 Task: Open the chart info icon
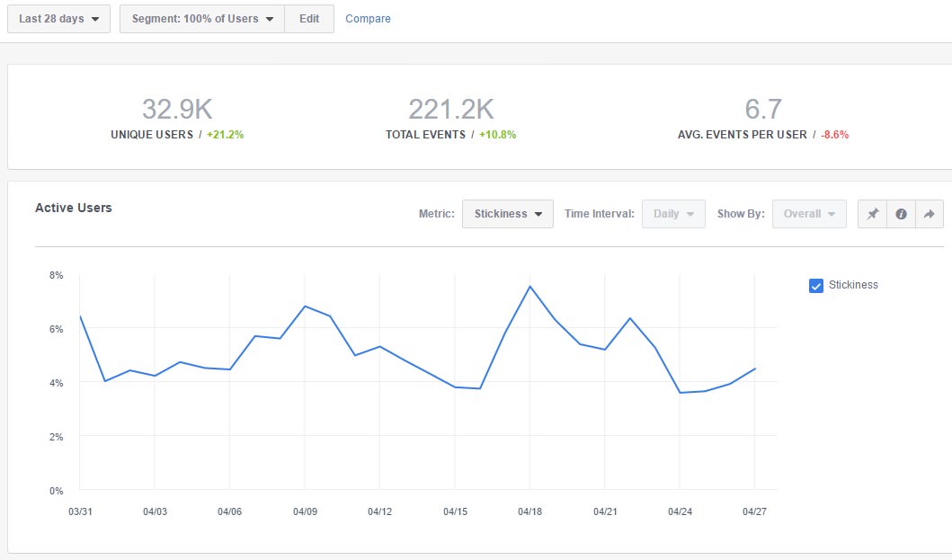901,214
